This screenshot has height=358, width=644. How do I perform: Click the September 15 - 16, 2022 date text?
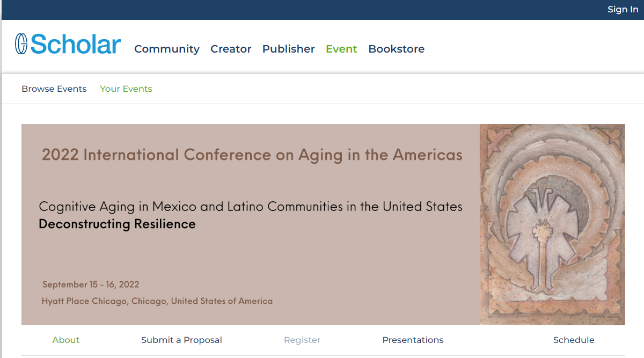pos(91,284)
